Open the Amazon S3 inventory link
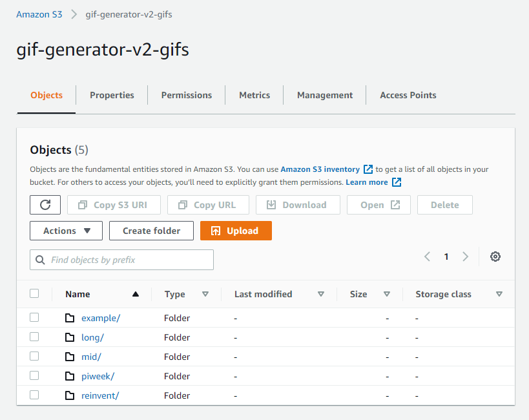 [320, 169]
